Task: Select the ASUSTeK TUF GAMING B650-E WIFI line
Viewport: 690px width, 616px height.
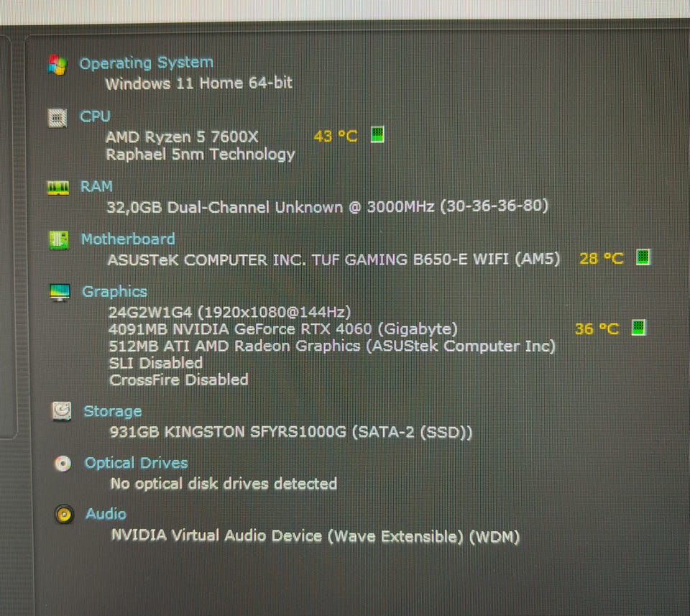Action: pyautogui.click(x=334, y=259)
